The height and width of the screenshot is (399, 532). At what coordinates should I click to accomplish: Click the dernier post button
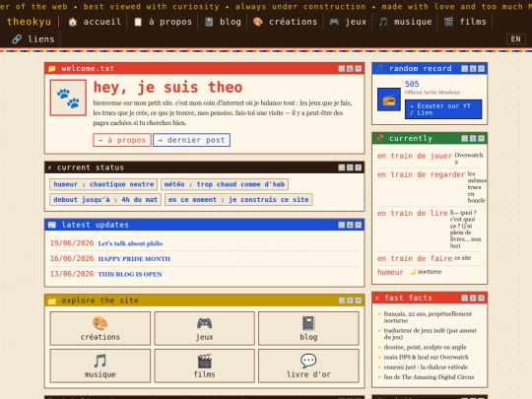(x=192, y=140)
